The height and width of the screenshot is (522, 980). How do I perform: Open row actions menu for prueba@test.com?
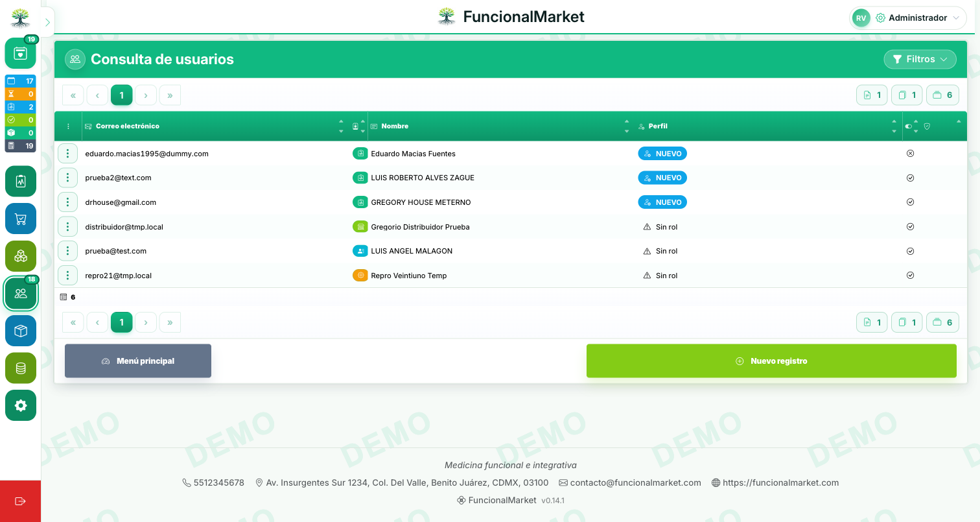(67, 251)
